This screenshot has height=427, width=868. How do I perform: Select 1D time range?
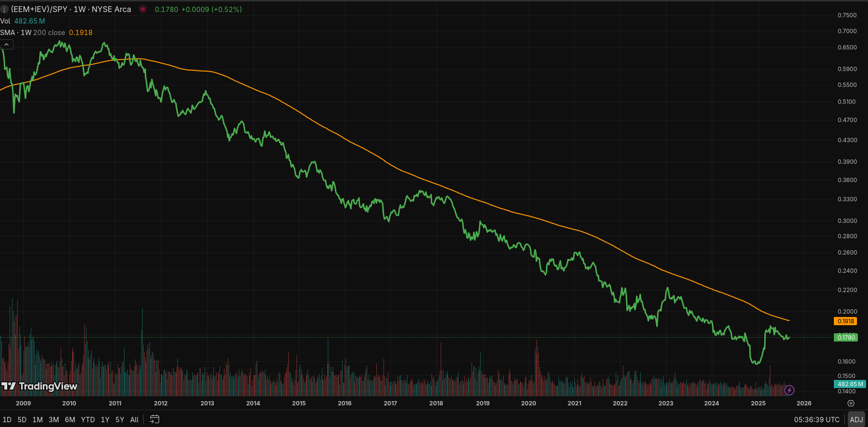(x=7, y=419)
